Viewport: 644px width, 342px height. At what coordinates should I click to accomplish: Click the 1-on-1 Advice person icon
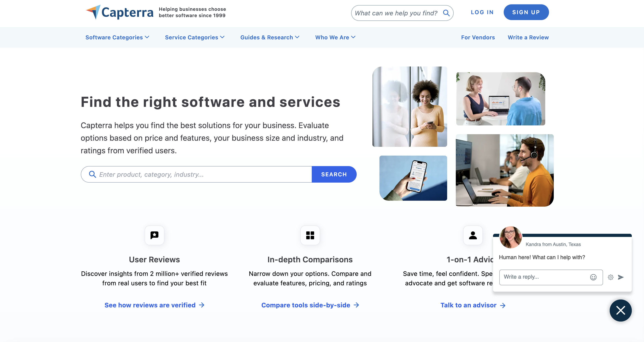(472, 235)
